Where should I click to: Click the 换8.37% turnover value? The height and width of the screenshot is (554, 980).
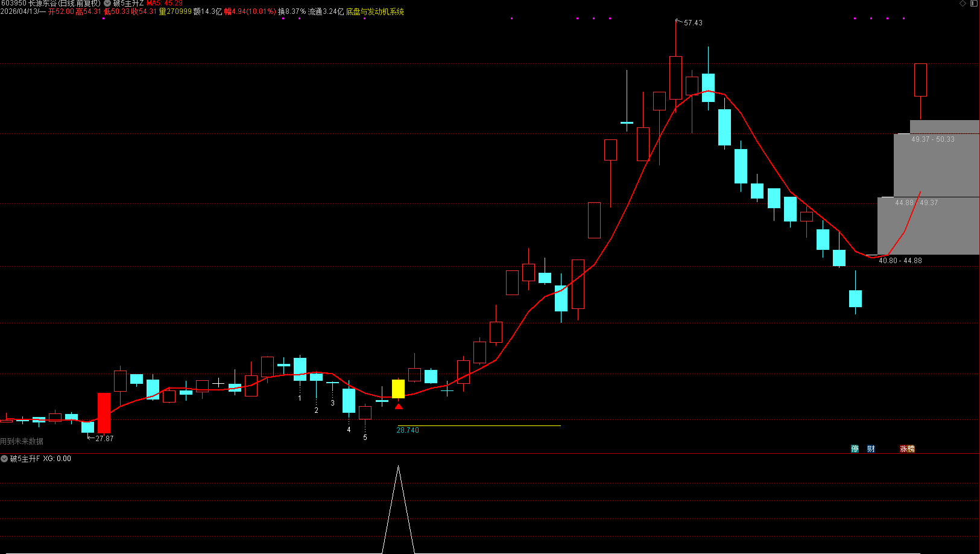[x=292, y=11]
